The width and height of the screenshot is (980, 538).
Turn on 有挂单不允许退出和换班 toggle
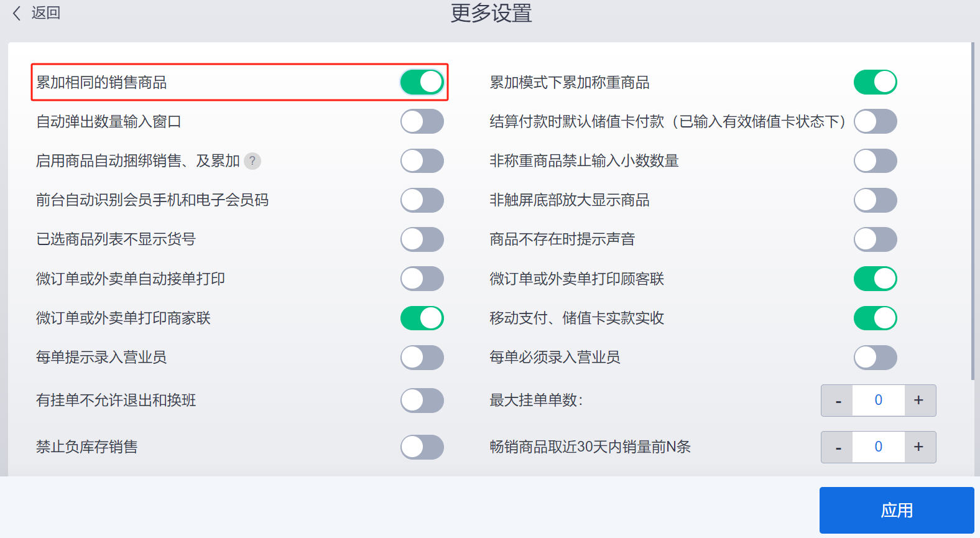pyautogui.click(x=422, y=401)
